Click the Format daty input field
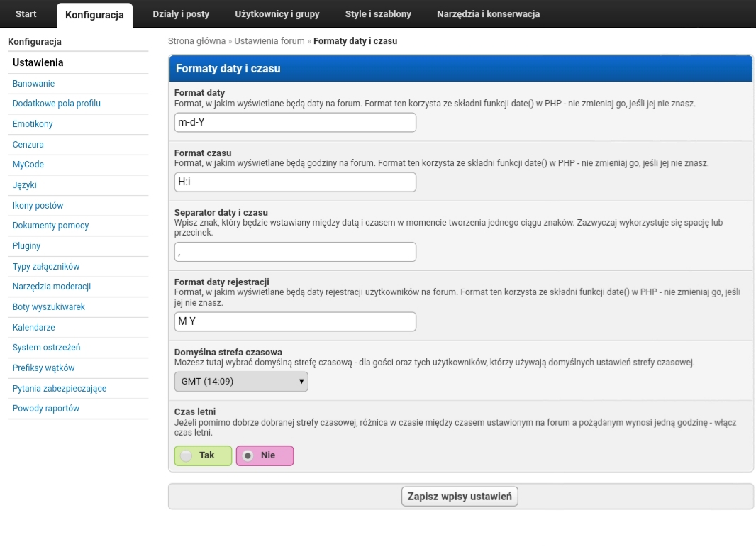756x547 pixels. pyautogui.click(x=295, y=123)
